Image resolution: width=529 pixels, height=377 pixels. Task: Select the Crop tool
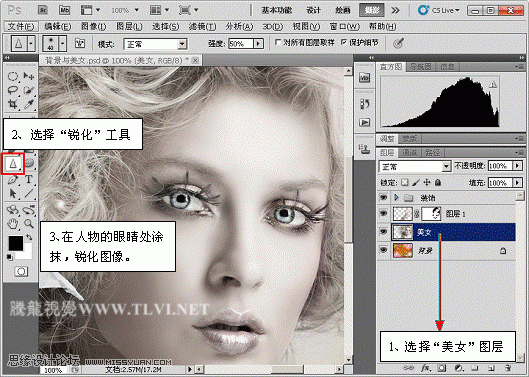[13, 104]
